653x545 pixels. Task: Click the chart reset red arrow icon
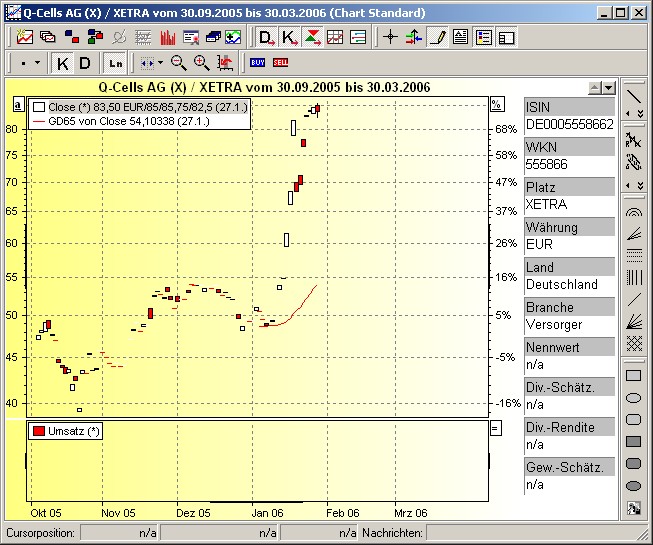point(225,63)
